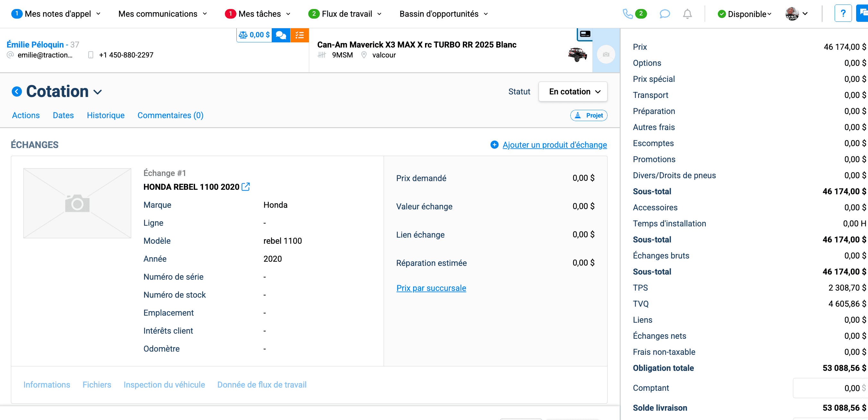Select the Informations tab
The width and height of the screenshot is (868, 420).
pyautogui.click(x=47, y=385)
